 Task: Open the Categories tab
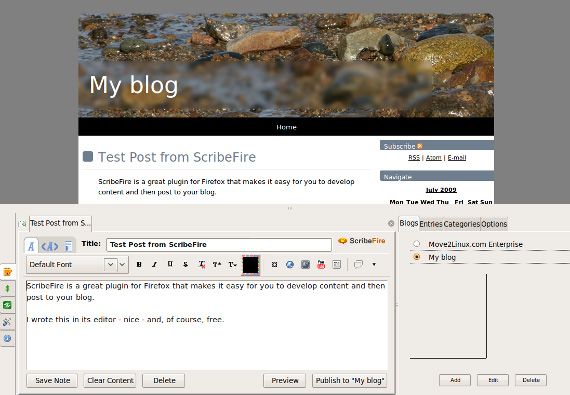coord(462,224)
